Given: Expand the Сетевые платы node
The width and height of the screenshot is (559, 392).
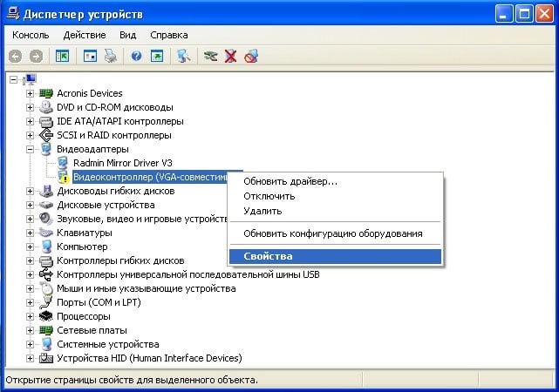Looking at the screenshot, I should (31, 330).
